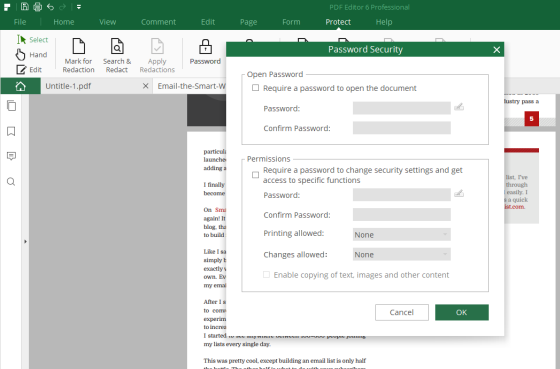Open the search panel in sidebar
This screenshot has height=369, width=560.
click(x=11, y=182)
